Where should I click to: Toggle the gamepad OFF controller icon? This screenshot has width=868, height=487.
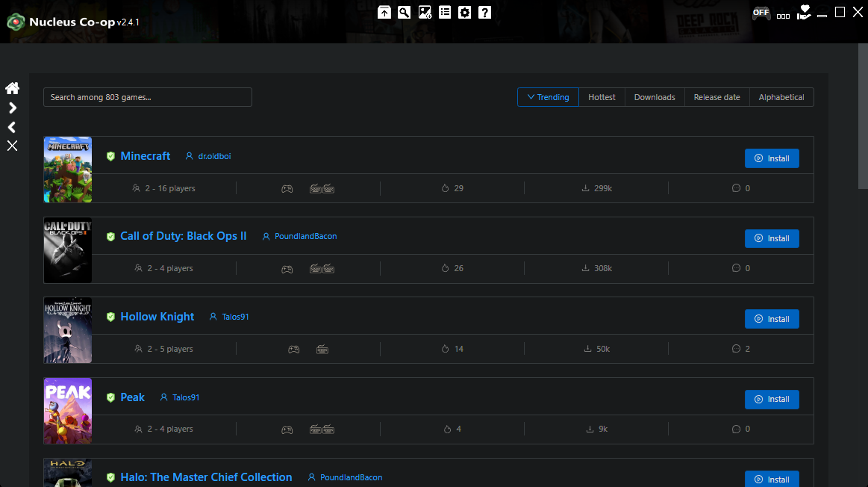(x=761, y=13)
